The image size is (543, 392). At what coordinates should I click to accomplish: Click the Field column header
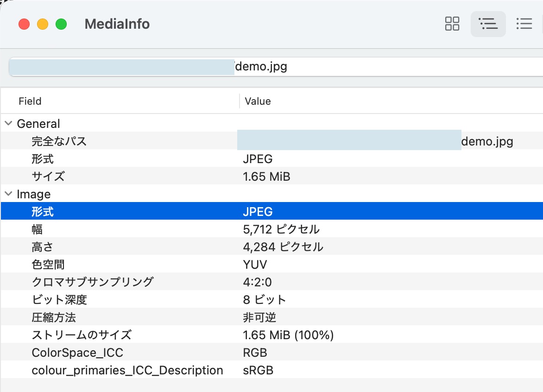tap(30, 101)
